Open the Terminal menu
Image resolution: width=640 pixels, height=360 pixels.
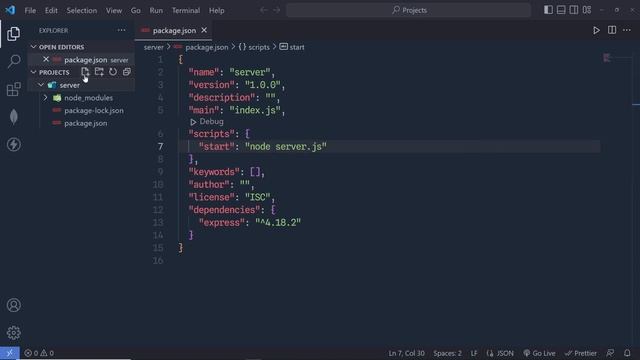point(186,11)
